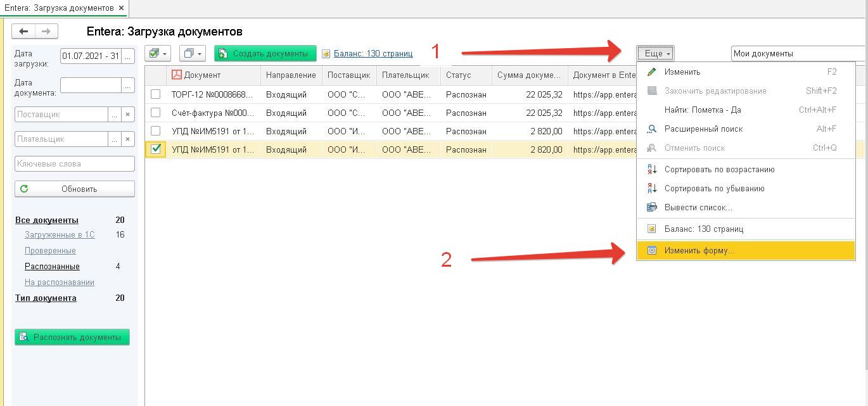Click the pencil icon next to Изменить

point(651,72)
